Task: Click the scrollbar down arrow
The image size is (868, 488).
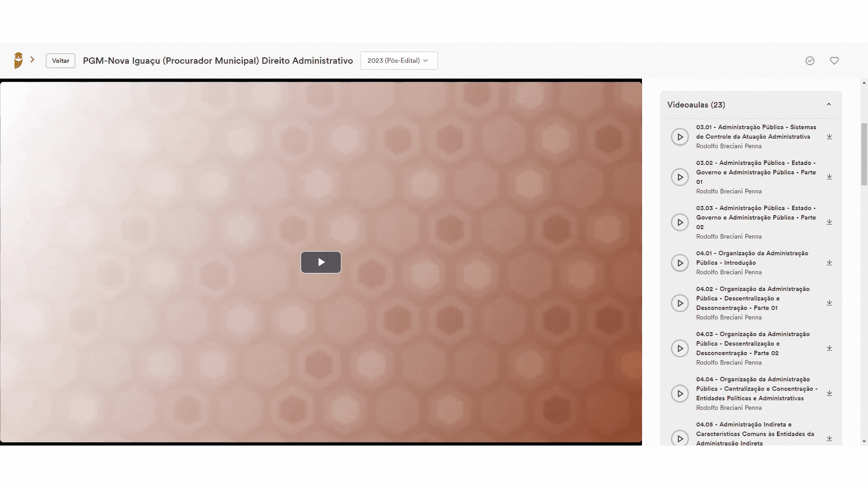Action: [864, 441]
